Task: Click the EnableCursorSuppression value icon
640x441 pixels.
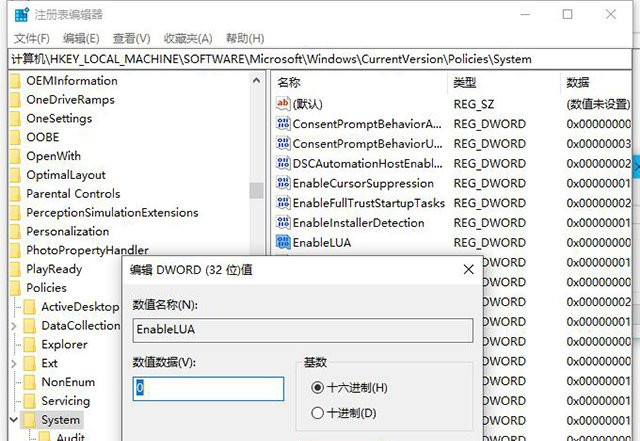Action: tap(282, 183)
